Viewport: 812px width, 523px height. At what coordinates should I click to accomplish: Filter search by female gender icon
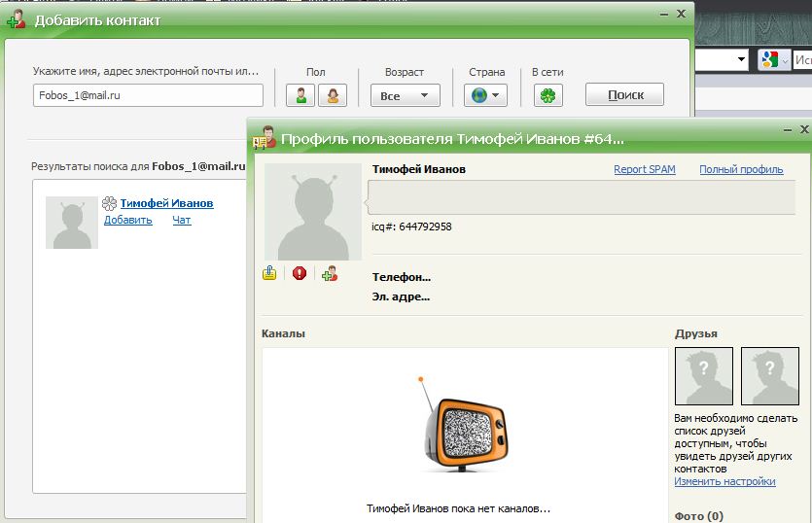coord(333,95)
